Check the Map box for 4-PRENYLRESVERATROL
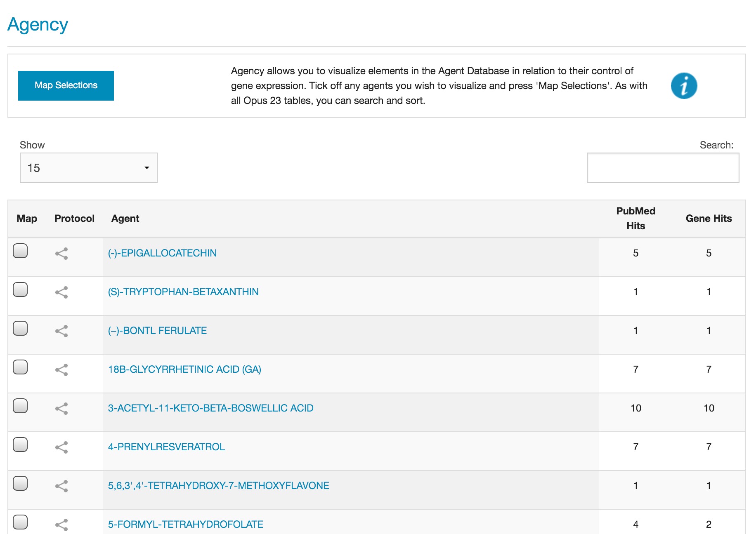 [20, 444]
